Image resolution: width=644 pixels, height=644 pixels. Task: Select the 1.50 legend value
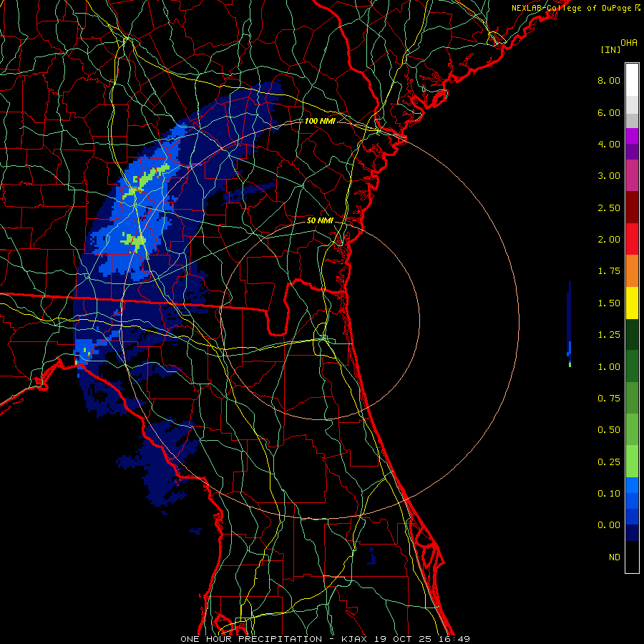click(x=609, y=303)
